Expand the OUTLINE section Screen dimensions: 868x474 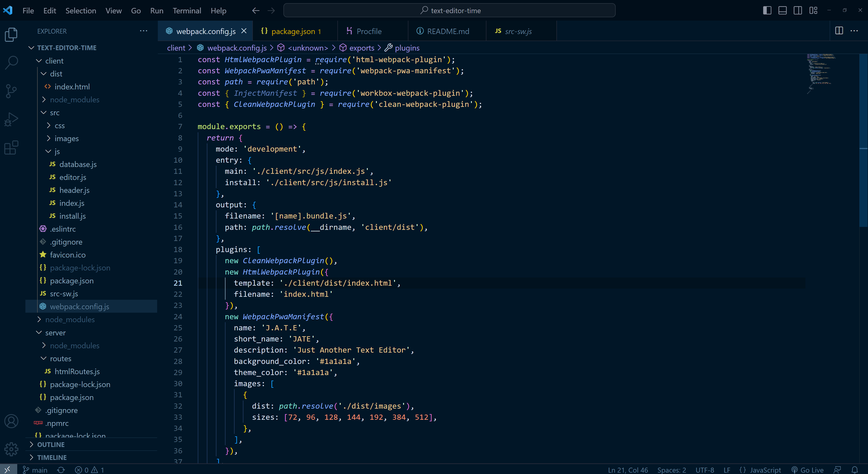(51, 444)
